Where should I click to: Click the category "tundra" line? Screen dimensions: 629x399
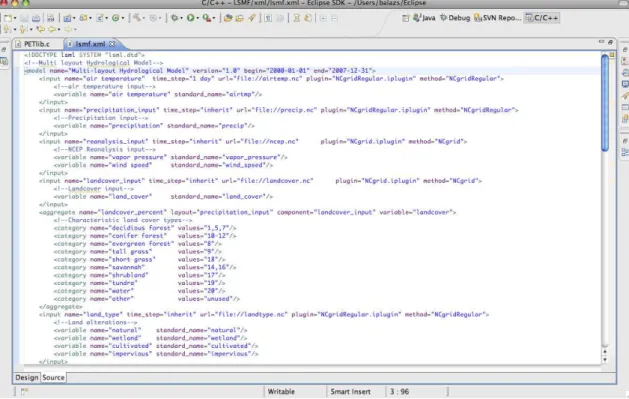tap(139, 283)
